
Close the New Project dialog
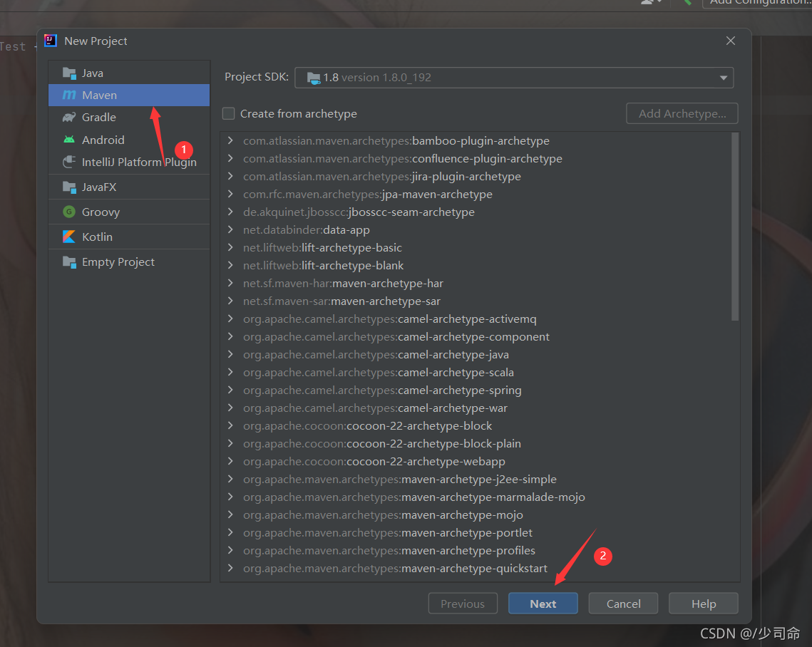[x=730, y=41]
